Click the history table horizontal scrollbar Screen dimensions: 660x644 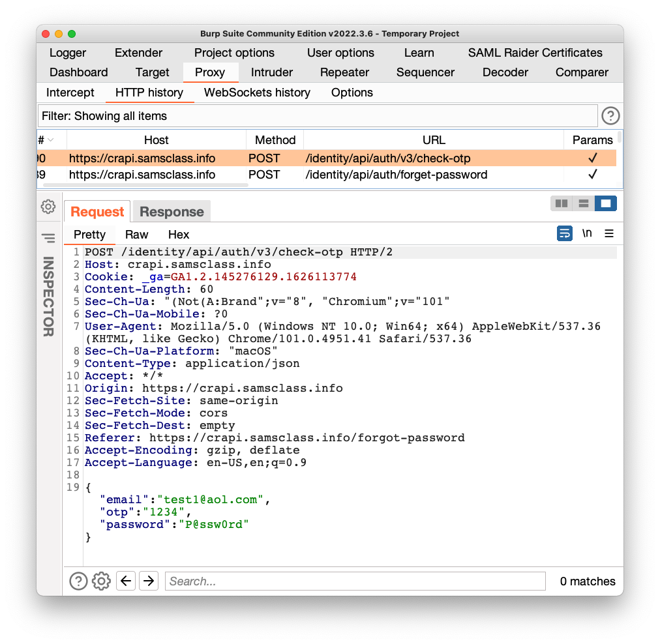click(x=145, y=185)
